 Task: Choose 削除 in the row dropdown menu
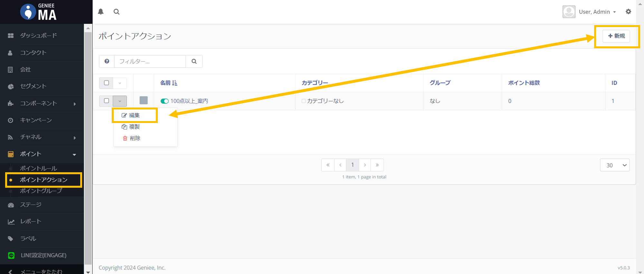point(135,138)
